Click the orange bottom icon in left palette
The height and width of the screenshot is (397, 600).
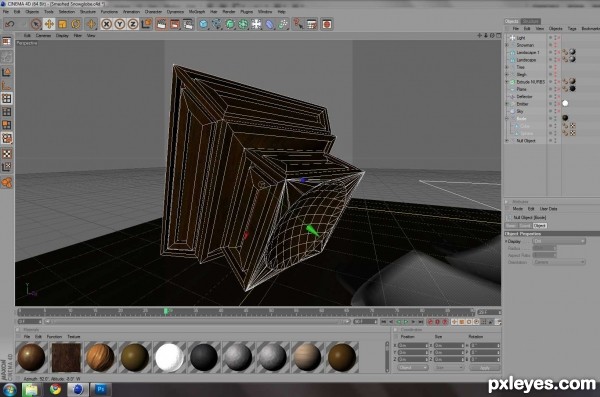click(7, 183)
